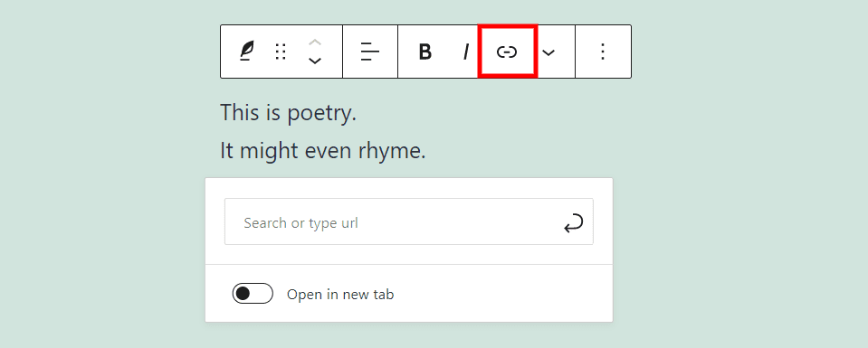The height and width of the screenshot is (348, 868).
Task: Submit the link with the return arrow
Action: click(574, 223)
